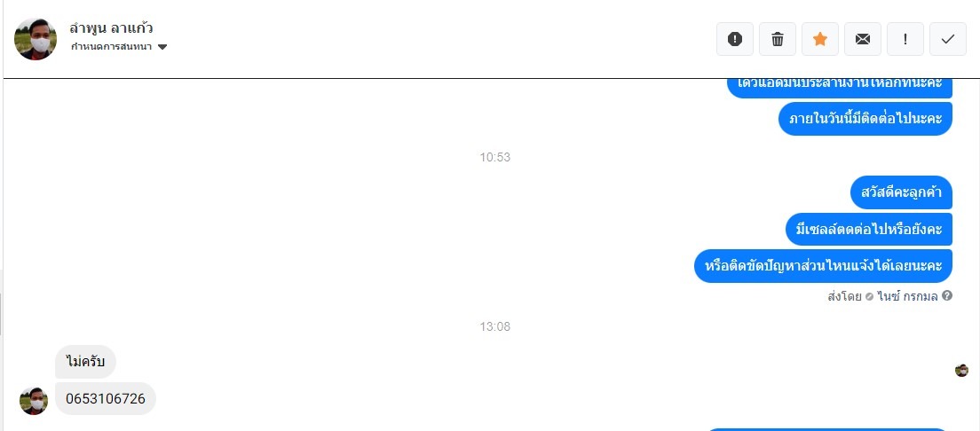Select the สวัสดีคะลูกค้า message bubble
Viewport: 980px width, 431px height.
[x=901, y=192]
